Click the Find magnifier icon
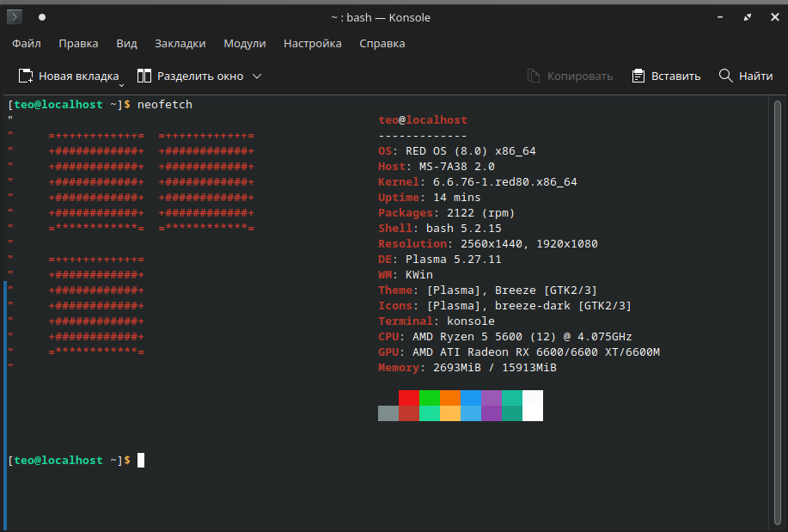 click(x=725, y=76)
